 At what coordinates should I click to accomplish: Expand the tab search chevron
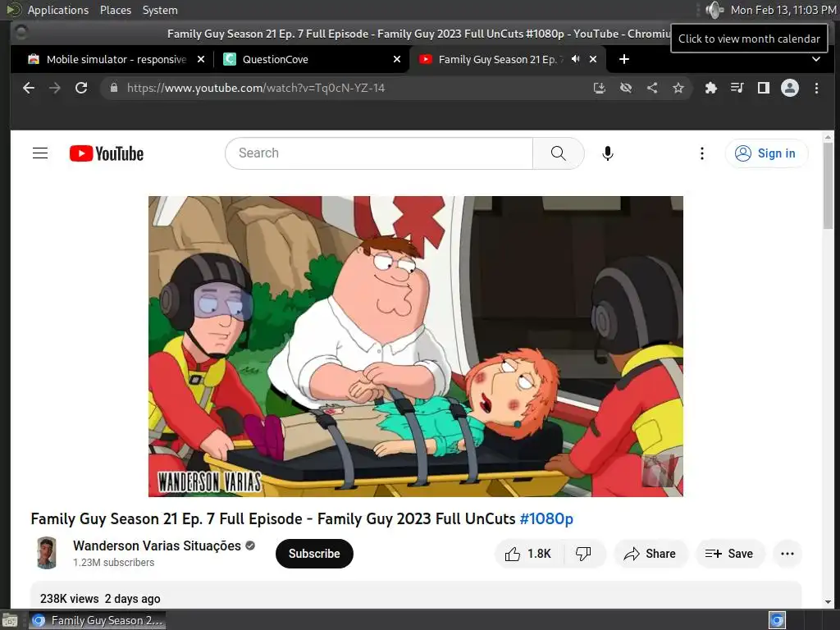pos(816,59)
